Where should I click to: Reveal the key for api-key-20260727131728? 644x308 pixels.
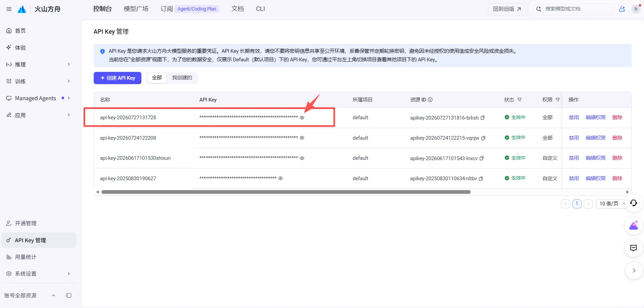pyautogui.click(x=302, y=118)
